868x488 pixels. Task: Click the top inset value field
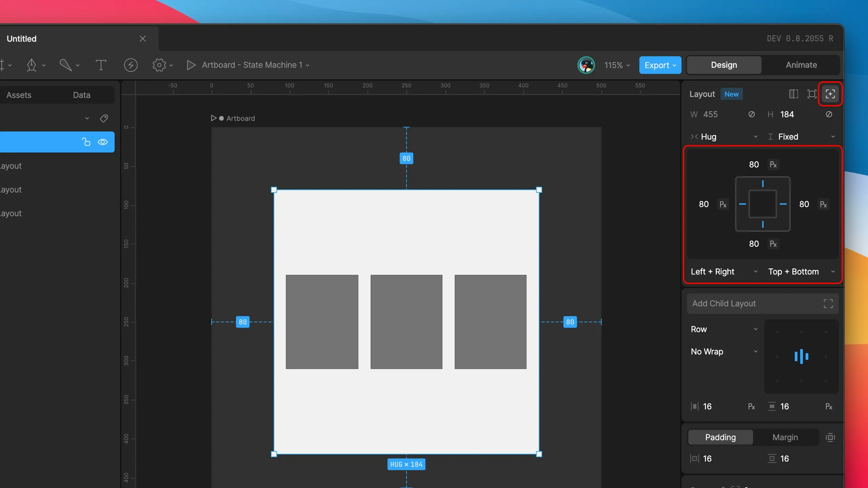click(754, 165)
